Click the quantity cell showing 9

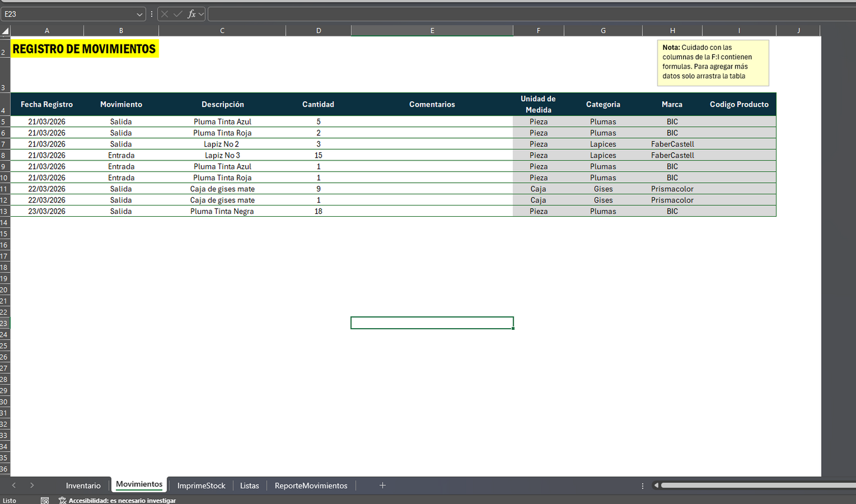pyautogui.click(x=319, y=189)
